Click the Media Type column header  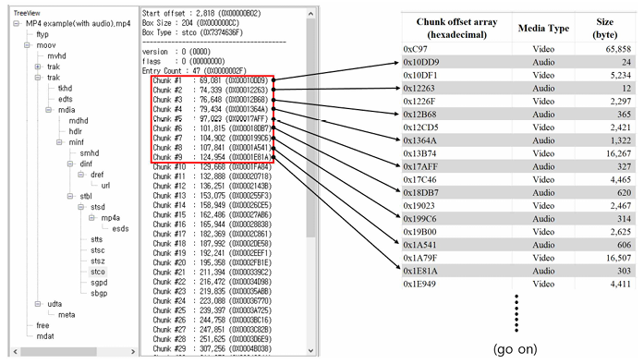click(543, 28)
